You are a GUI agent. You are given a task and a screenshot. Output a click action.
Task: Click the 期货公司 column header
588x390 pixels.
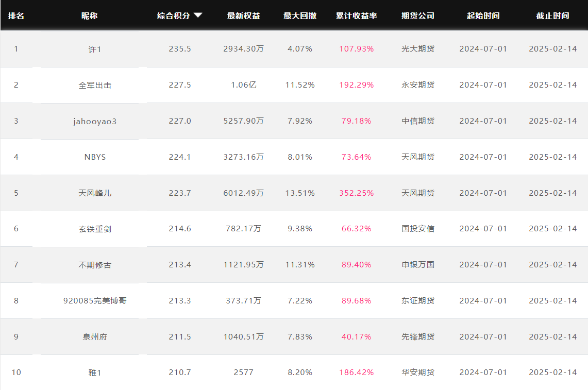tap(418, 16)
